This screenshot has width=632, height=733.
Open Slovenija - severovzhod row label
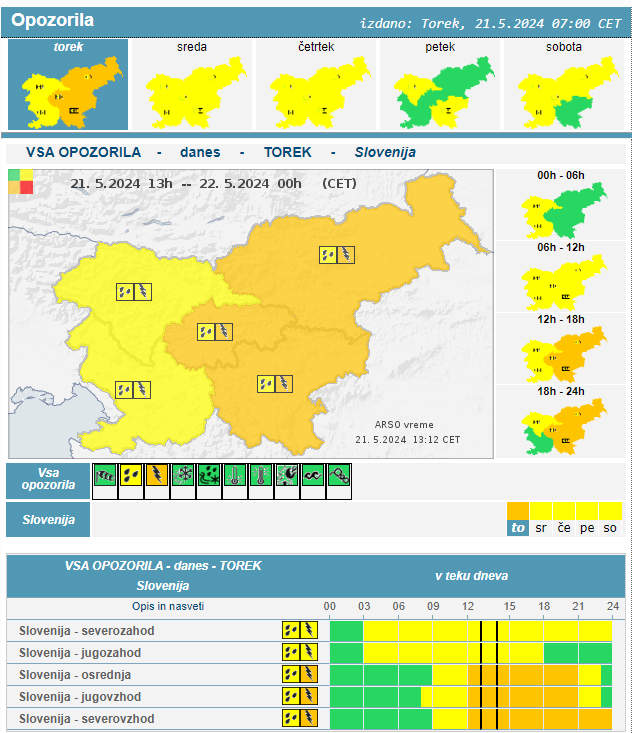(x=86, y=719)
